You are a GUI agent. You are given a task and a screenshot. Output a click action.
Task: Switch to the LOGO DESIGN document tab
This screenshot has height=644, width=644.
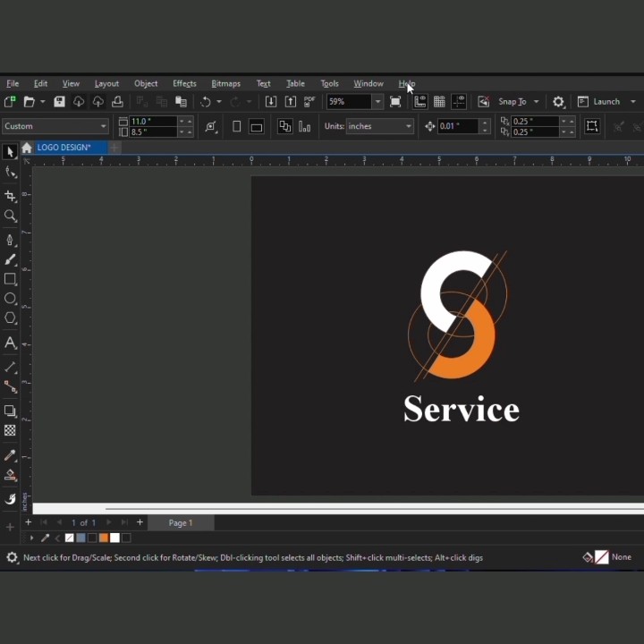(x=71, y=148)
